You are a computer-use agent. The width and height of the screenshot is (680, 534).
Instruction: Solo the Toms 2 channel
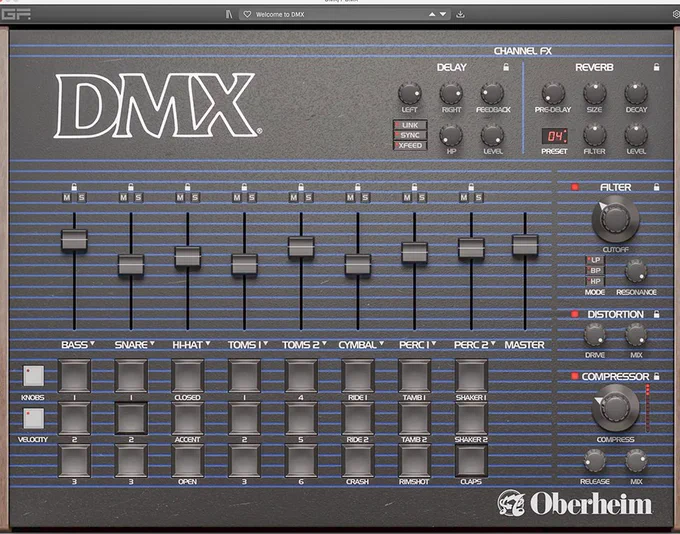pyautogui.click(x=308, y=198)
